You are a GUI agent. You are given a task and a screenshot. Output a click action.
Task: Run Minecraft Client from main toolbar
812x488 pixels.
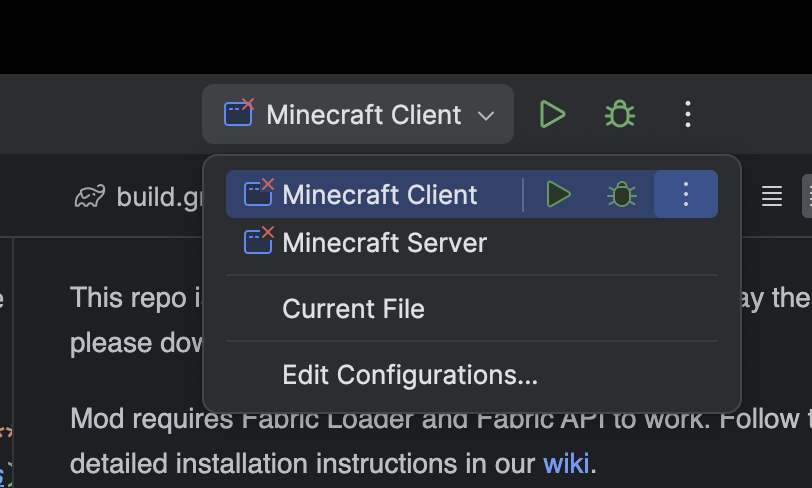(552, 114)
